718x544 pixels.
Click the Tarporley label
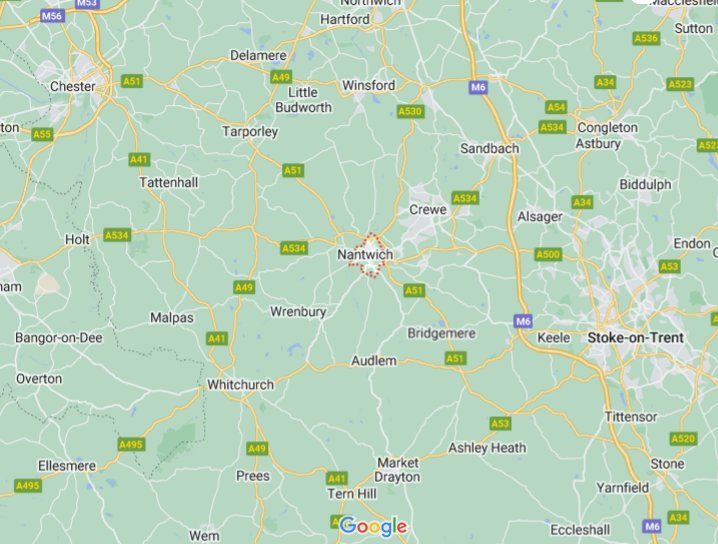250,132
